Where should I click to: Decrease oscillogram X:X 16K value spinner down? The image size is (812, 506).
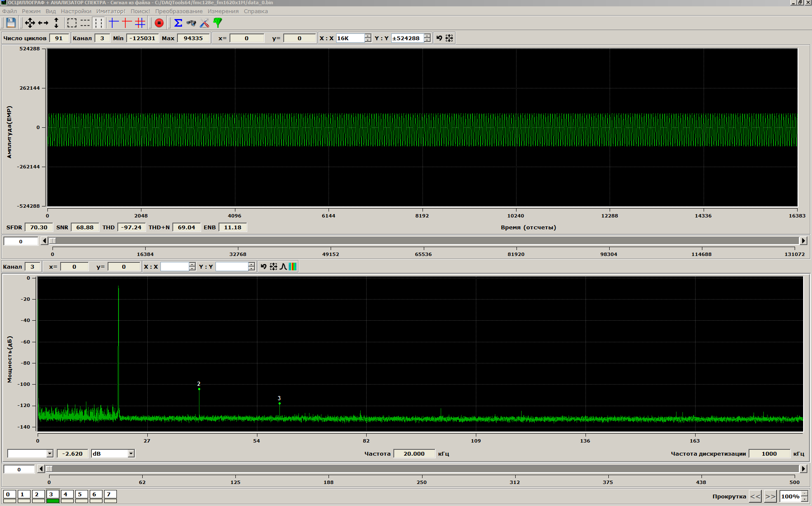368,40
